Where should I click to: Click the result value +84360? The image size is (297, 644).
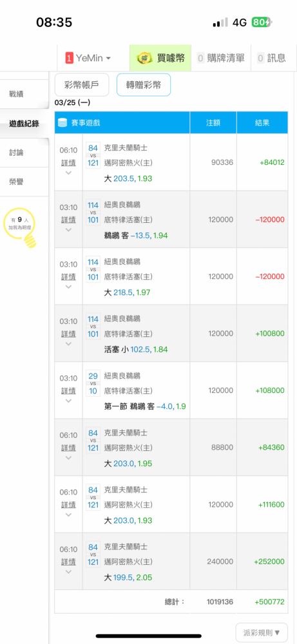[272, 448]
